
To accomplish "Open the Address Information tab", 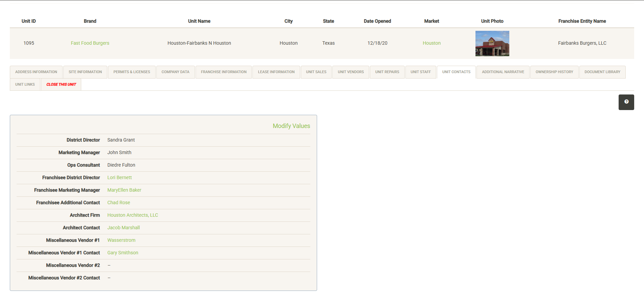I will click(36, 72).
